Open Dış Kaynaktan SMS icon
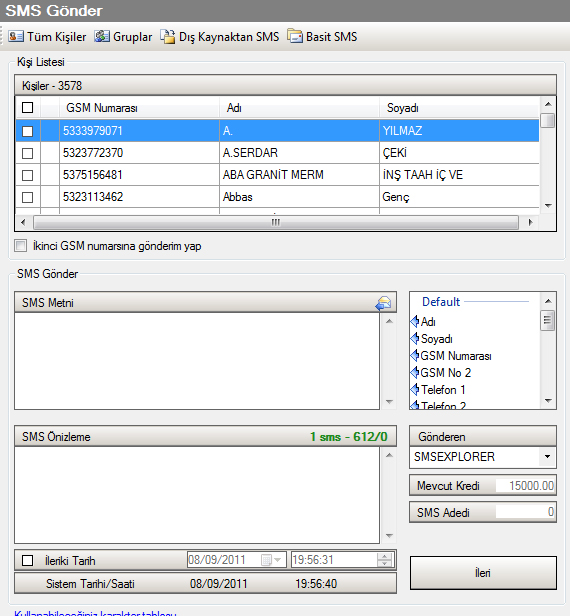The width and height of the screenshot is (570, 616). tap(167, 37)
